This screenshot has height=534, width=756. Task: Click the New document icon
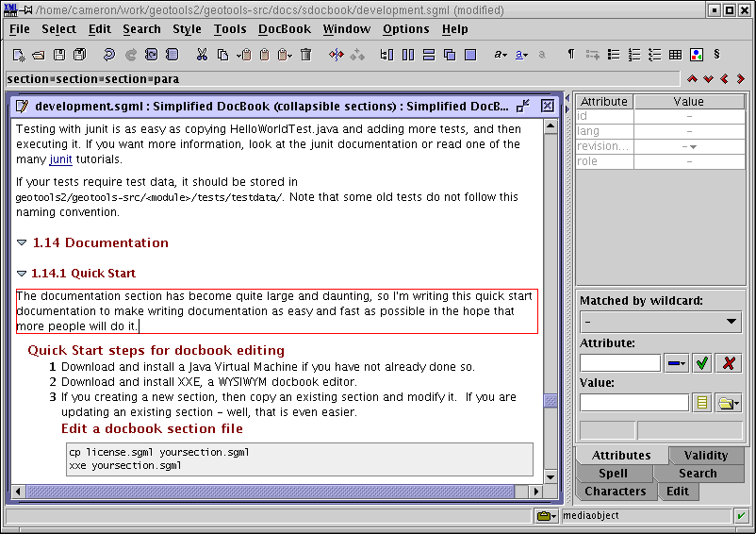click(x=19, y=55)
